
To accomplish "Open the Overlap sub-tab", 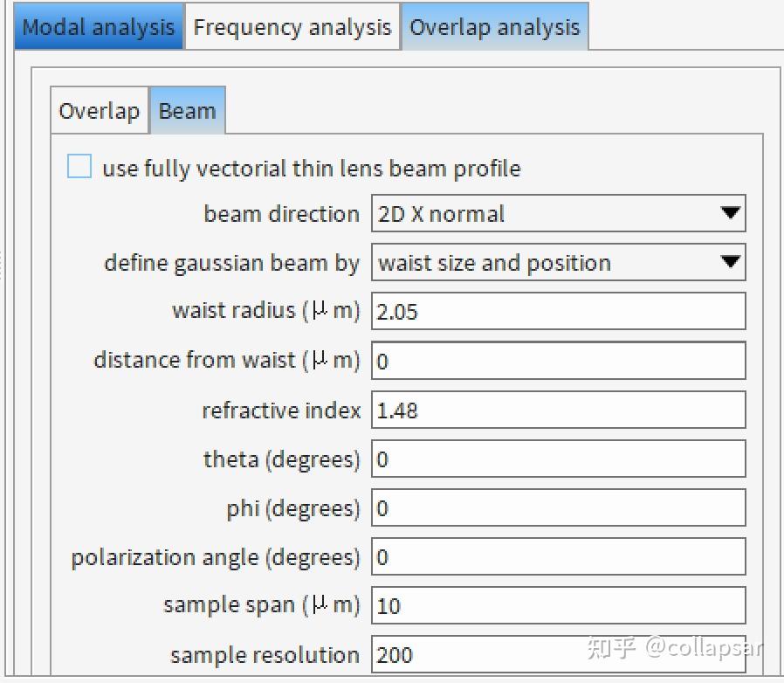I will point(99,110).
